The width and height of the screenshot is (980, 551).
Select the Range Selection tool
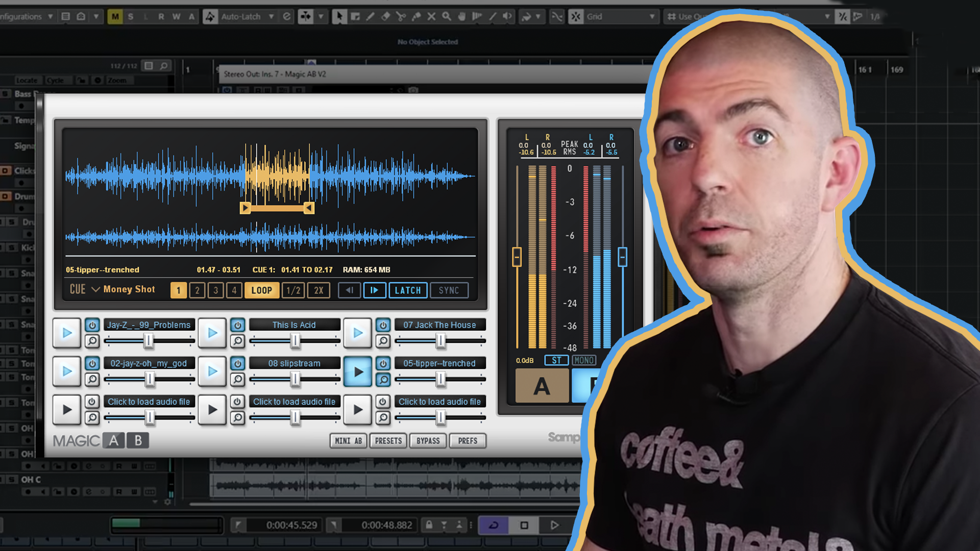click(x=355, y=16)
